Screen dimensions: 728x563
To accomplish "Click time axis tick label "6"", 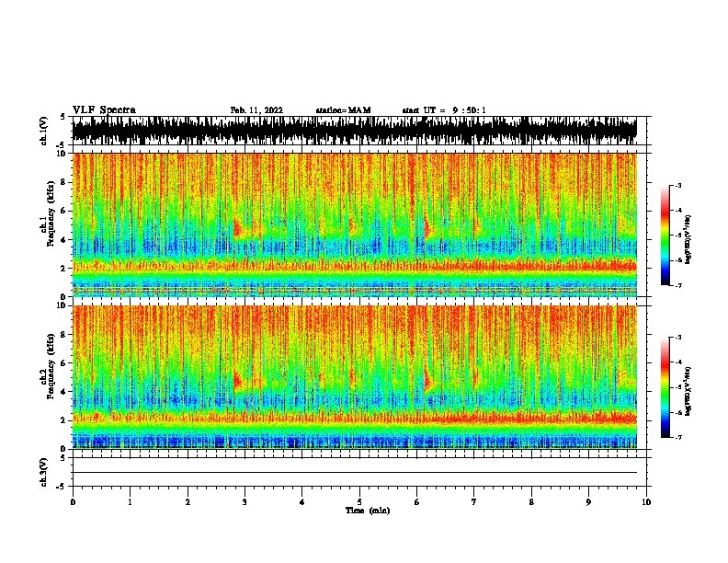I will tap(416, 502).
